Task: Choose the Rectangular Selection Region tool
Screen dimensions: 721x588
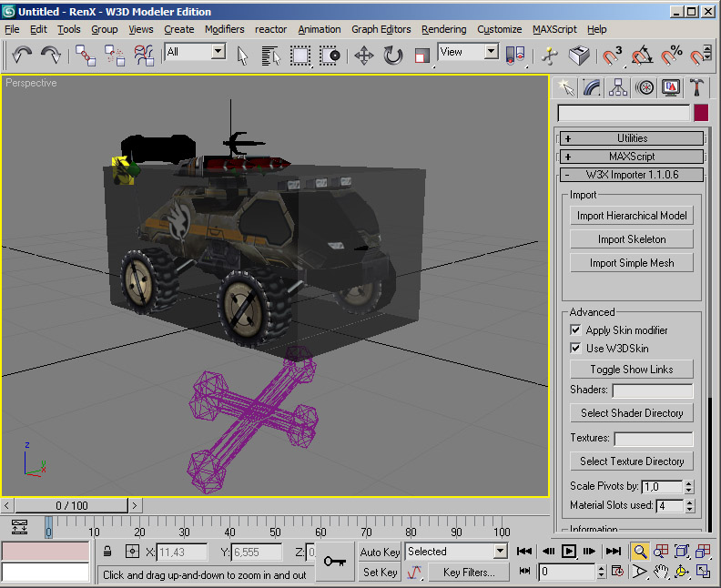Action: click(x=300, y=56)
